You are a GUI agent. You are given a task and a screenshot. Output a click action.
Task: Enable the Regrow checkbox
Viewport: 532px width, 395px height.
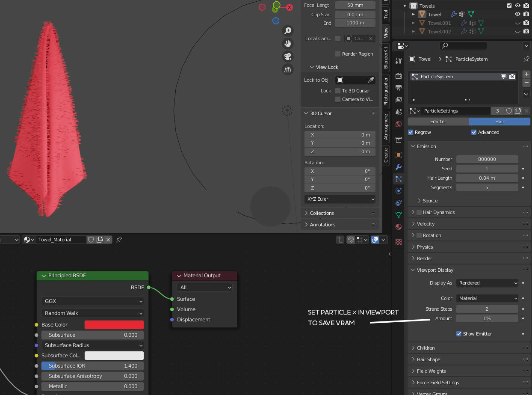click(x=411, y=132)
